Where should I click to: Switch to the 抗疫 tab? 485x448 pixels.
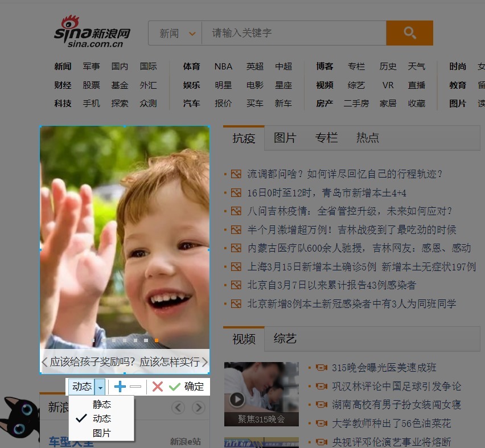click(x=244, y=138)
